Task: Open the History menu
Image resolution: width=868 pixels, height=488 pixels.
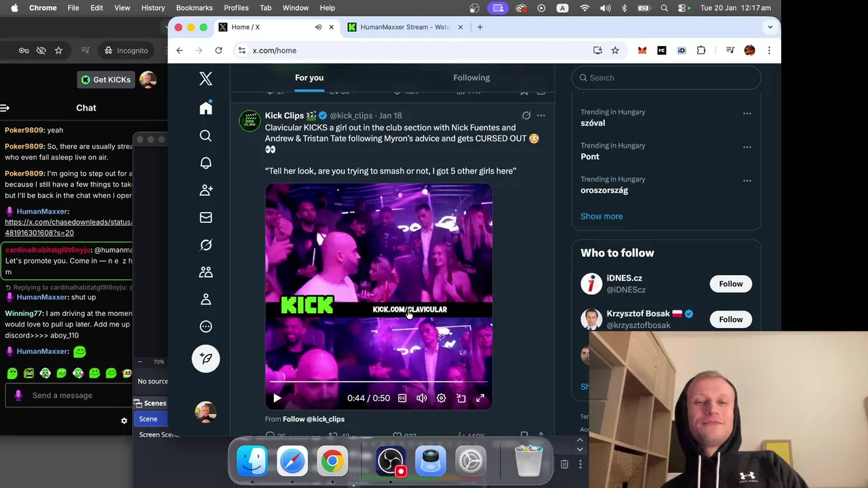Action: pyautogui.click(x=153, y=7)
